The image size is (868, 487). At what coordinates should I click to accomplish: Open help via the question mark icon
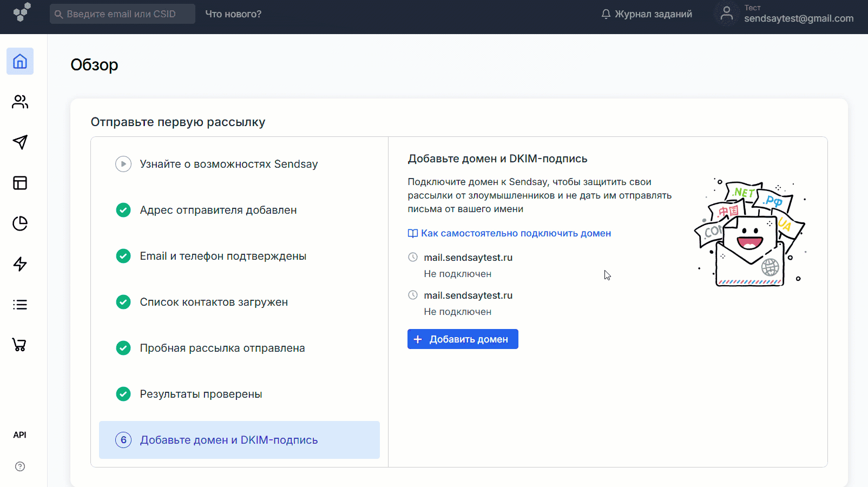[20, 466]
